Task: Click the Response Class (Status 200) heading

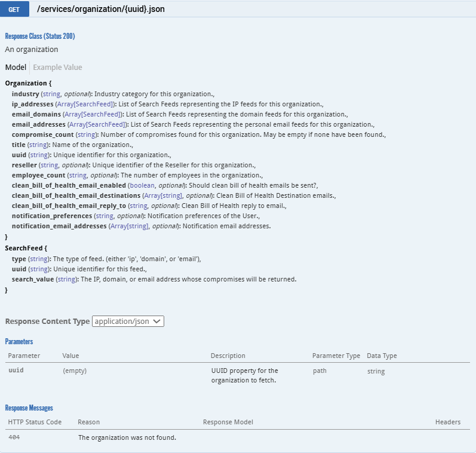Action: click(39, 36)
